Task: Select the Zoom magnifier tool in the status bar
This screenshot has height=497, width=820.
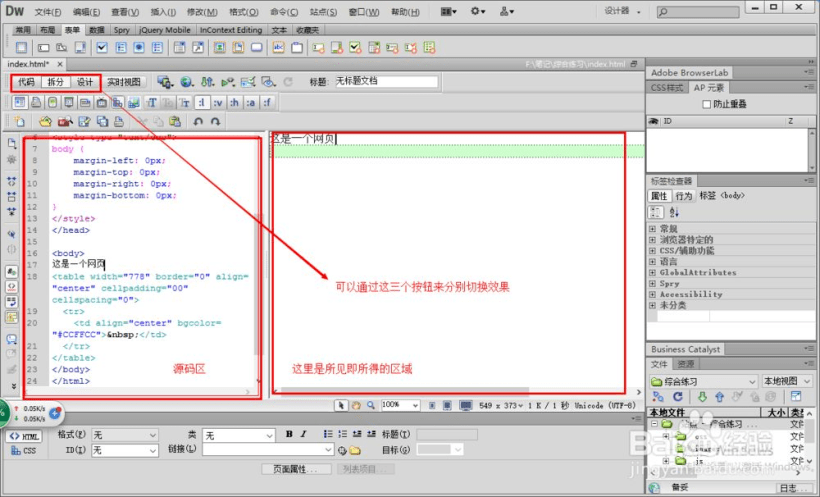Action: click(370, 405)
